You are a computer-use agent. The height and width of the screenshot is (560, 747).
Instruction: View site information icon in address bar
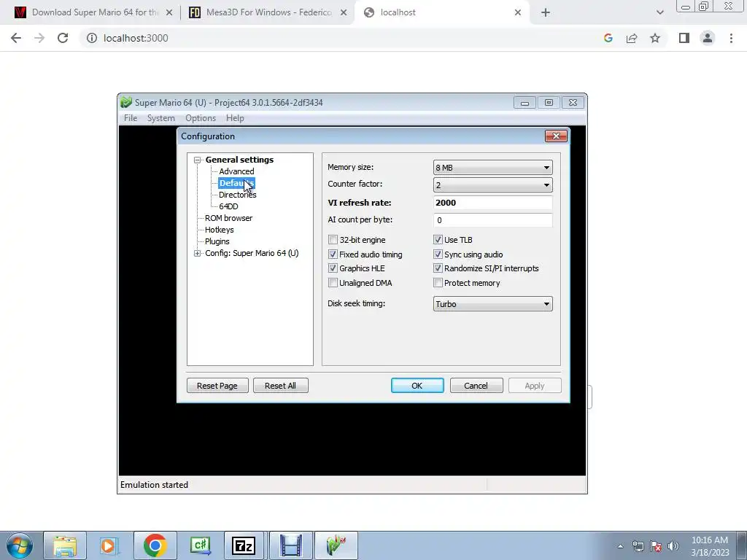[91, 38]
